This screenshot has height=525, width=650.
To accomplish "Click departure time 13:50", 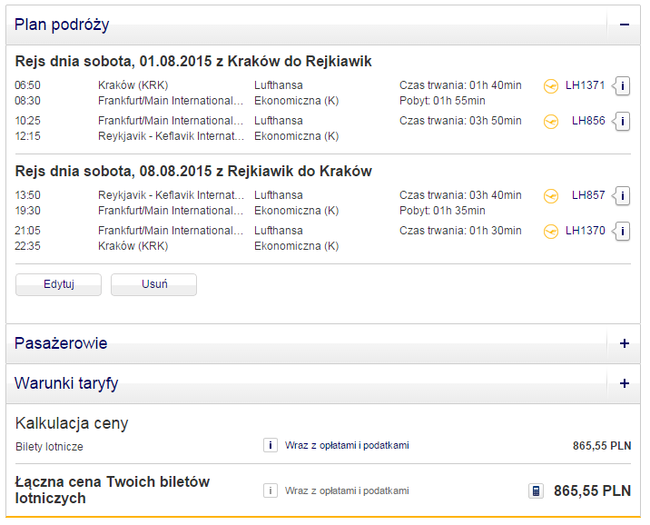I will click(28, 195).
